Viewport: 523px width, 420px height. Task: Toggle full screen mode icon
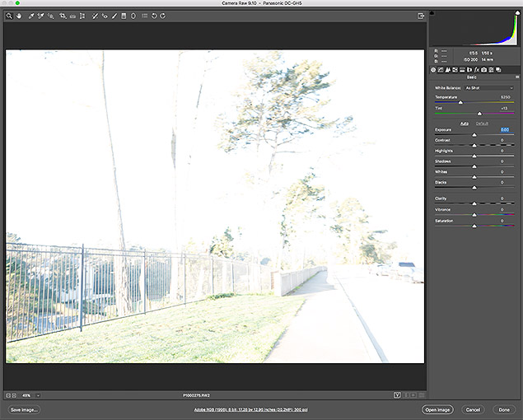coord(421,16)
